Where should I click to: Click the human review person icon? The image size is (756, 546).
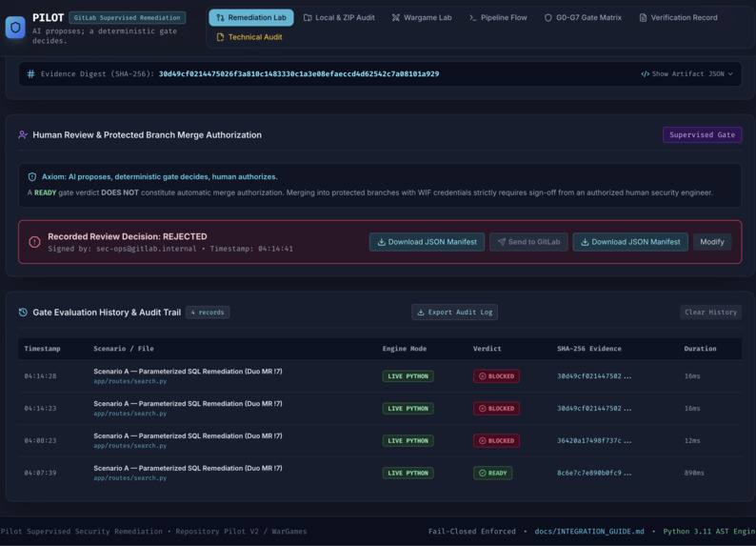(x=23, y=134)
